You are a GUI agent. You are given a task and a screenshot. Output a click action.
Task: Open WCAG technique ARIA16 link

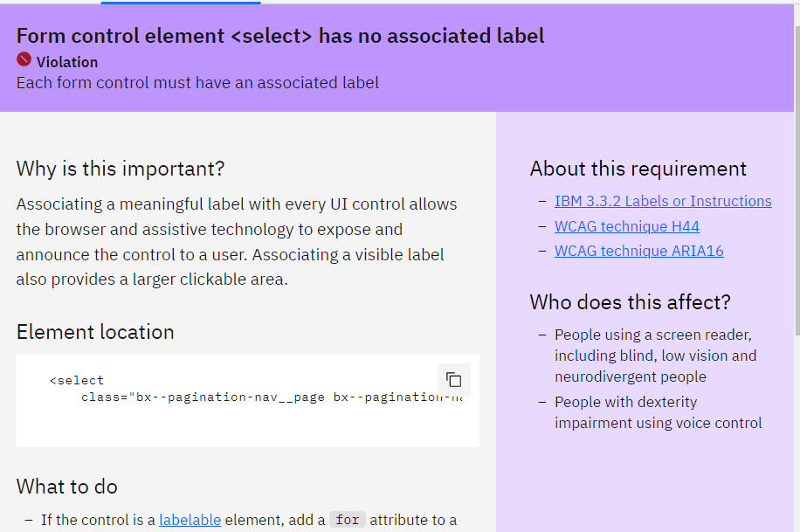tap(638, 251)
